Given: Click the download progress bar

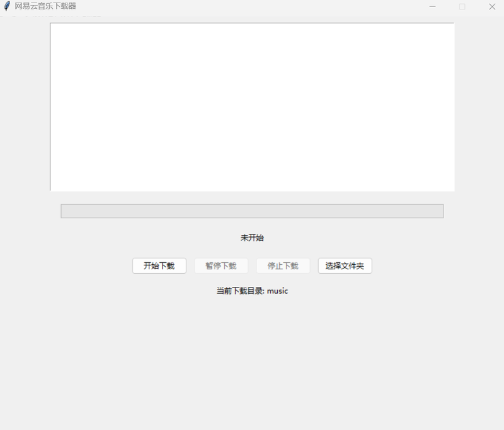Looking at the screenshot, I should pyautogui.click(x=252, y=211).
